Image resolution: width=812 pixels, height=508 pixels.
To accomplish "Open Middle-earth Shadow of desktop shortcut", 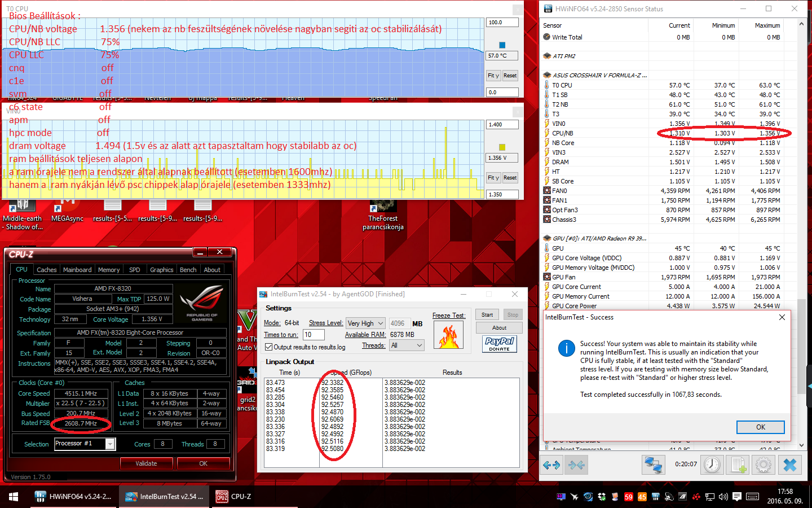I will pos(23,215).
